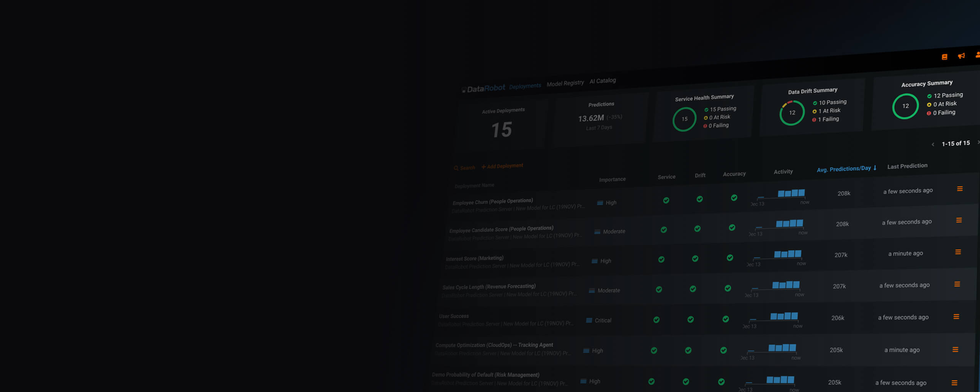Click drift status check for Employee Churn

coord(700,199)
